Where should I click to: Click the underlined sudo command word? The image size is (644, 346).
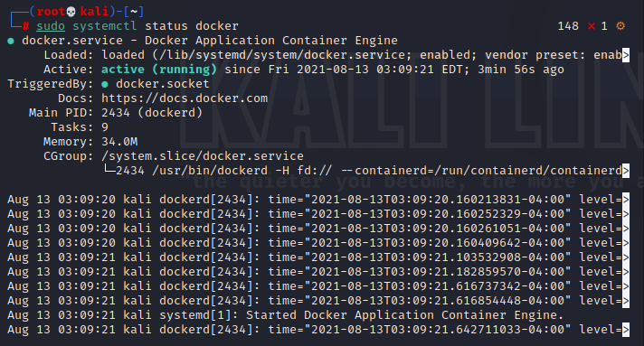[x=51, y=26]
